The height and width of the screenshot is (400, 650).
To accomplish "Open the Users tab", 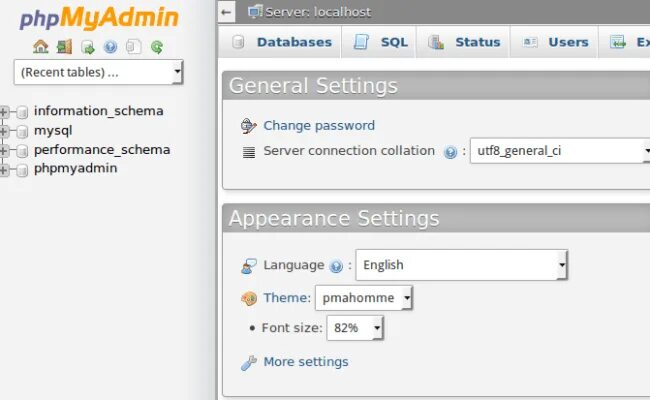I will tap(555, 42).
